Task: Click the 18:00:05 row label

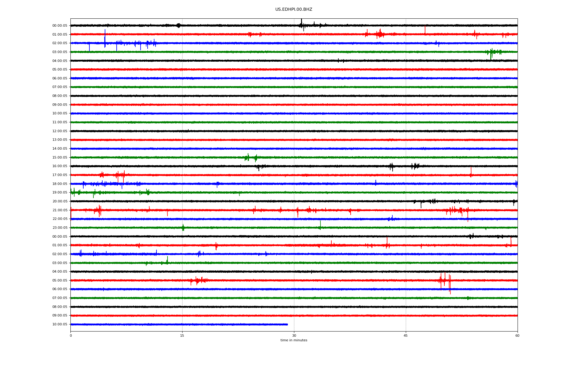Action: [60, 184]
